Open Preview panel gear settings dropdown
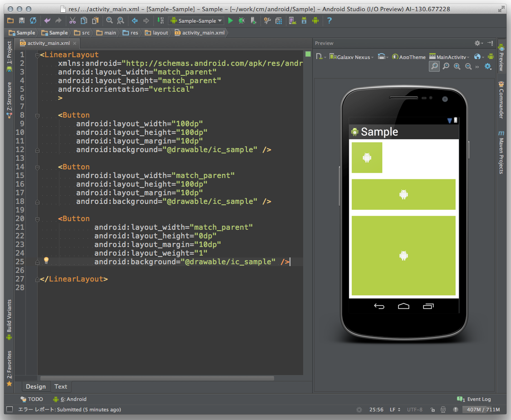511x420 pixels. (x=478, y=43)
